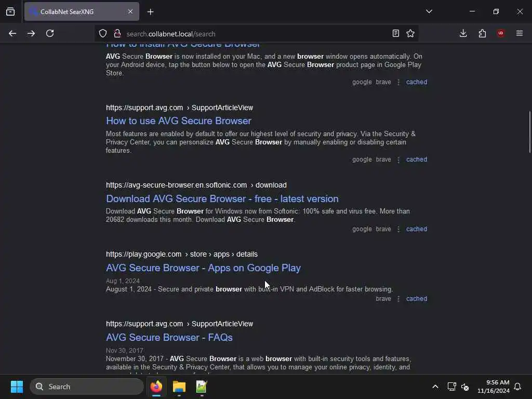The image size is (532, 399).
Task: Open Firefox application menu
Action: click(x=520, y=33)
